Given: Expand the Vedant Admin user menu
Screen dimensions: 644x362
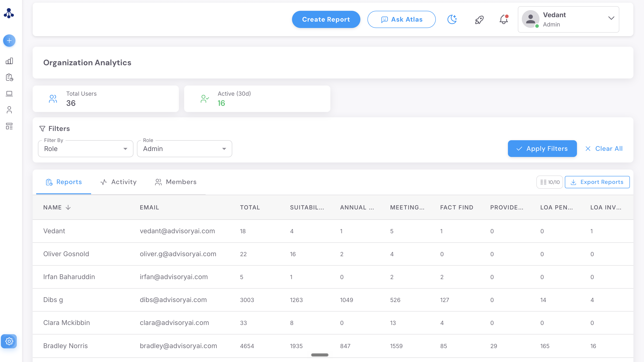Looking at the screenshot, I should tap(569, 19).
